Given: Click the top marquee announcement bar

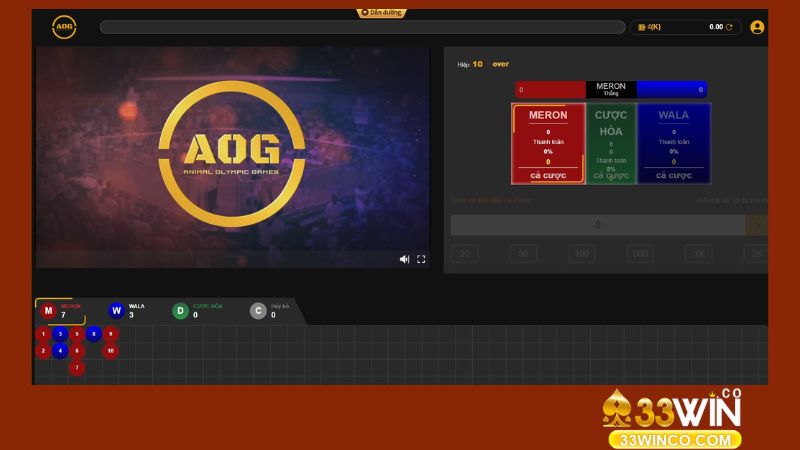Looking at the screenshot, I should (x=363, y=27).
